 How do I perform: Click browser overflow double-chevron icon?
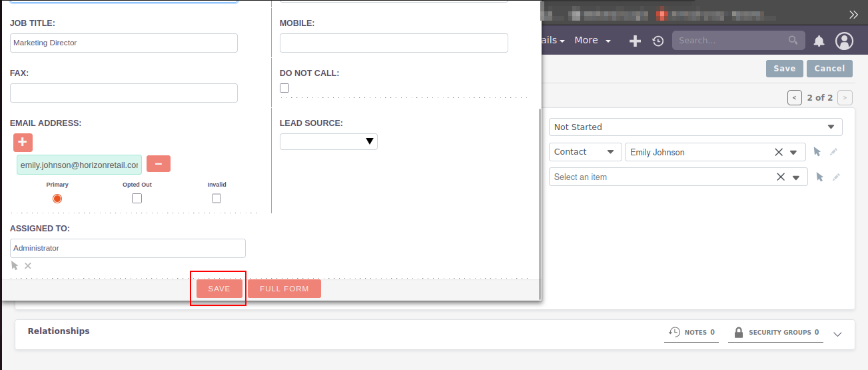[x=853, y=15]
